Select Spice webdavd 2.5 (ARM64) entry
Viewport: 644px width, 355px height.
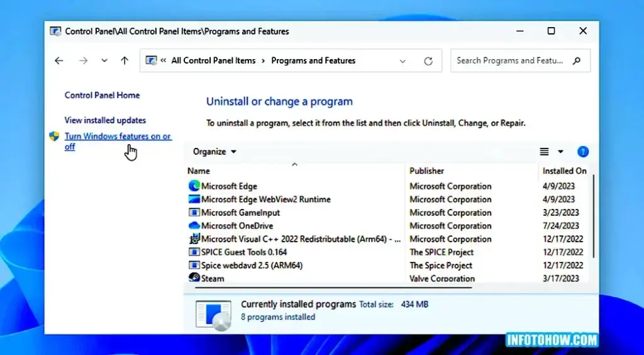click(x=252, y=265)
